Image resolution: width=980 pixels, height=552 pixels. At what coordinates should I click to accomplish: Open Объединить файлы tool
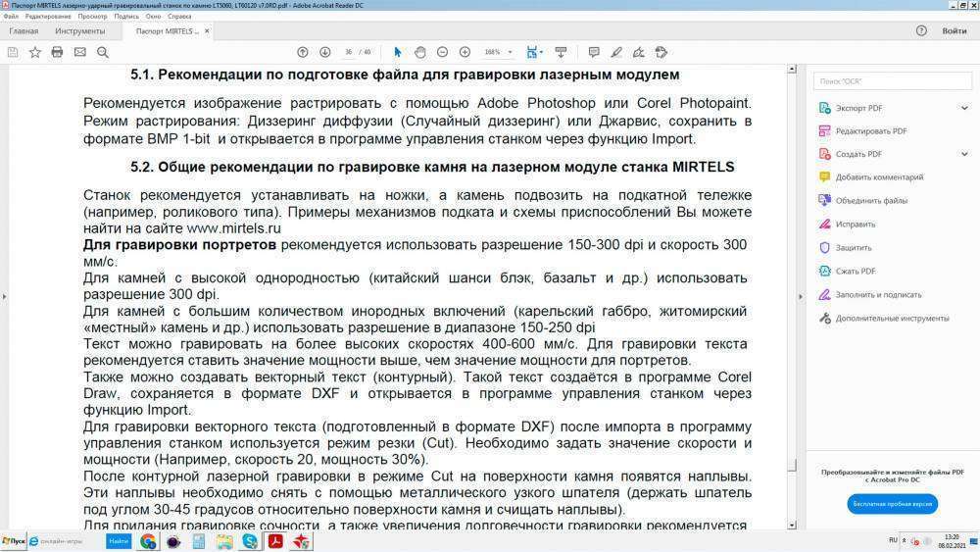871,201
